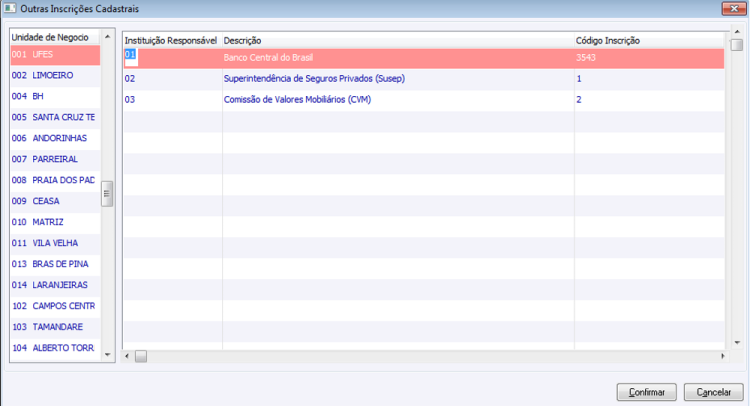Click the Unidade de Negocio list thumb
750x406 pixels.
(107, 194)
